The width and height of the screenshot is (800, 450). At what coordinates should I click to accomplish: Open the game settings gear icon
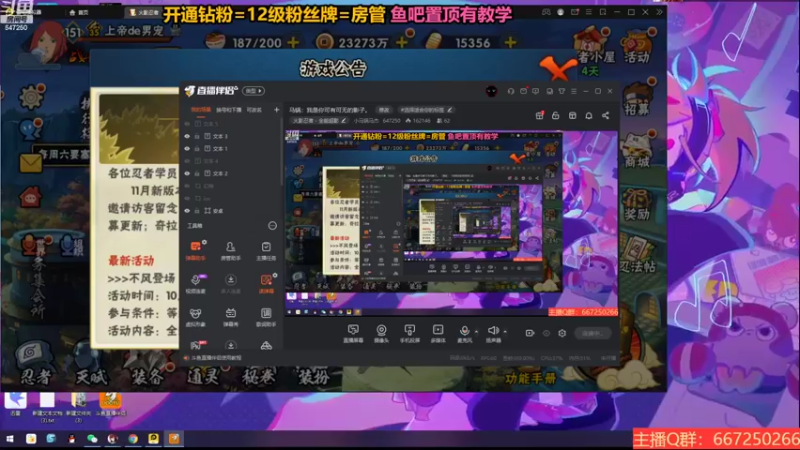point(31,97)
